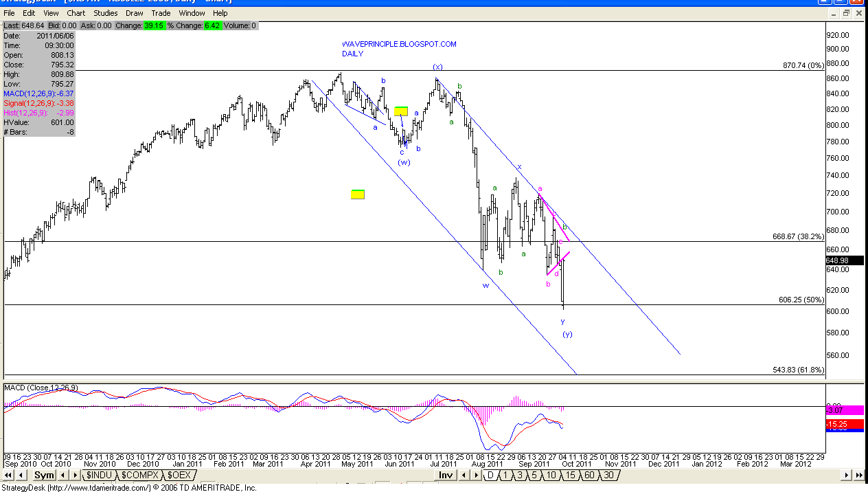This screenshot has width=868, height=492.
Task: Select the 3 minute interval tab
Action: point(519,475)
